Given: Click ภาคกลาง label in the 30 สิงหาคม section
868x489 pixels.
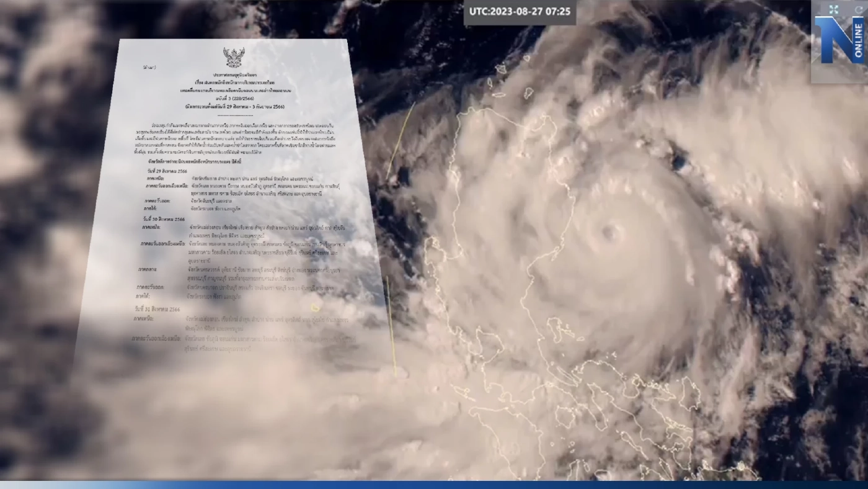Looking at the screenshot, I should pyautogui.click(x=148, y=270).
